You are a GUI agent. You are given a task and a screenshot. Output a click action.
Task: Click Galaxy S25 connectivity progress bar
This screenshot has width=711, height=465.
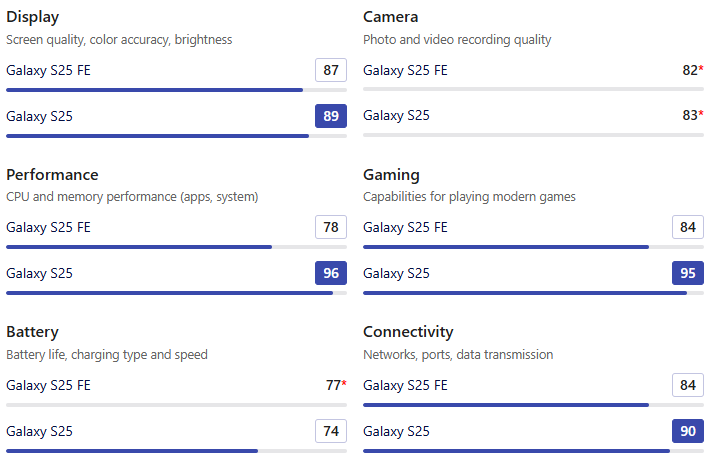click(x=533, y=451)
